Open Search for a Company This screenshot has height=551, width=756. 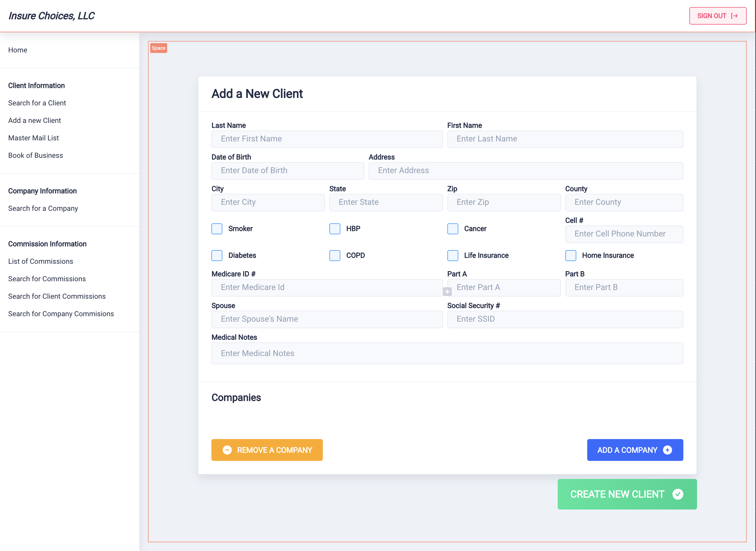(x=43, y=208)
